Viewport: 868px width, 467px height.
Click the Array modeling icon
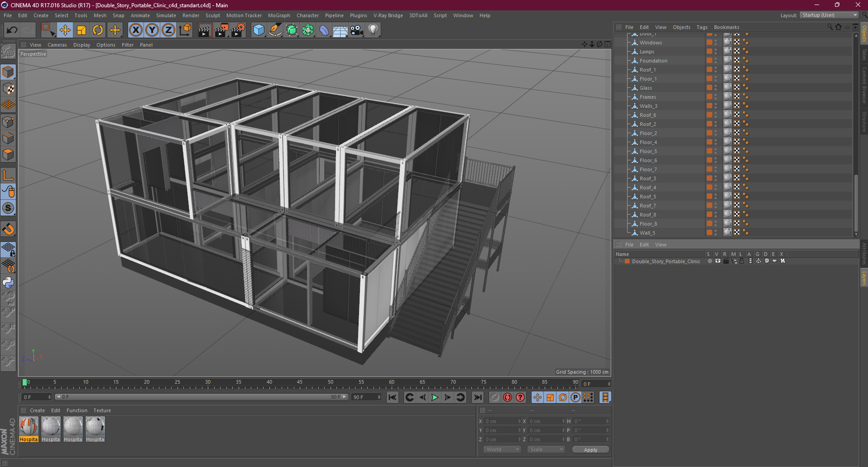tap(308, 30)
